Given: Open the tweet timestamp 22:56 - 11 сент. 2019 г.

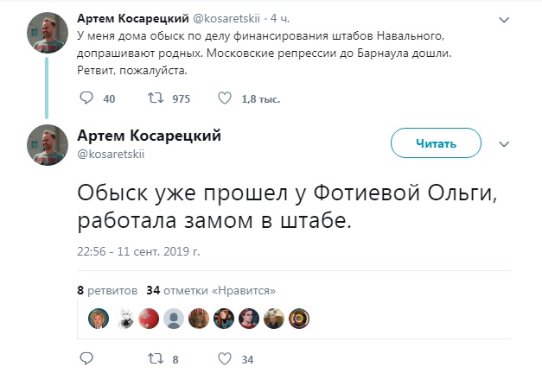Looking at the screenshot, I should tap(138, 251).
